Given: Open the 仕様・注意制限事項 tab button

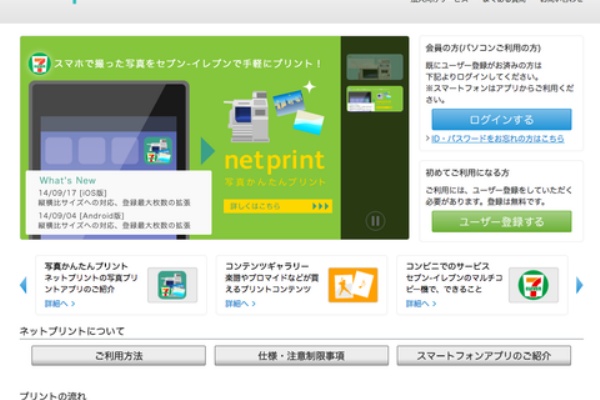Looking at the screenshot, I should 300,355.
